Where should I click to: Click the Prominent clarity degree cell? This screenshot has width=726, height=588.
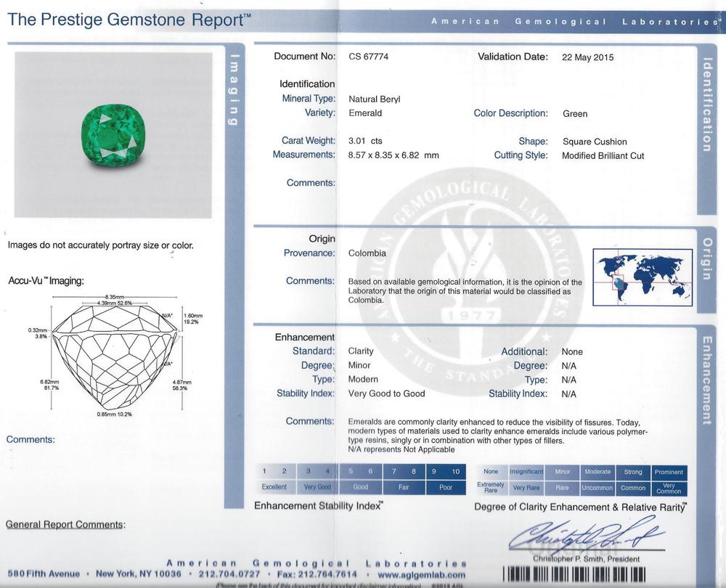coord(669,472)
